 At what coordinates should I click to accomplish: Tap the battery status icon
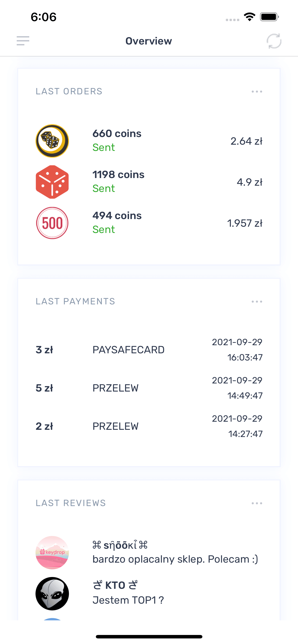pyautogui.click(x=269, y=17)
